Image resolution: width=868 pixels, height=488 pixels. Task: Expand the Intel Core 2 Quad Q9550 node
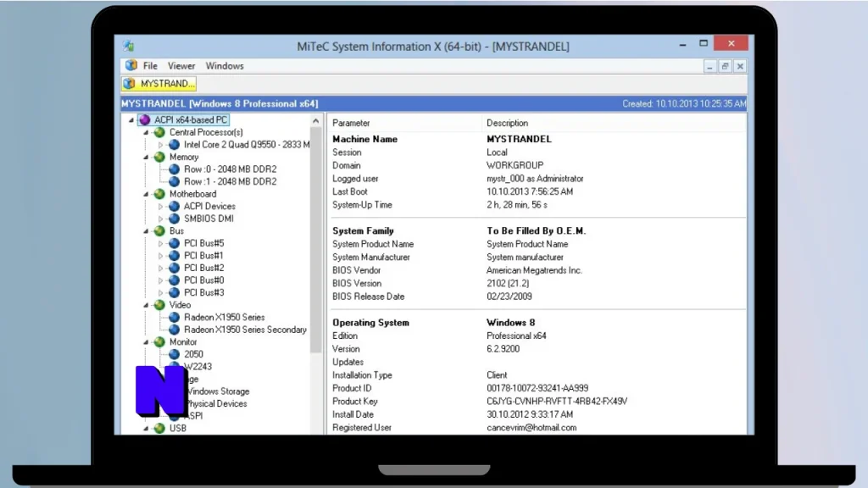pos(160,145)
